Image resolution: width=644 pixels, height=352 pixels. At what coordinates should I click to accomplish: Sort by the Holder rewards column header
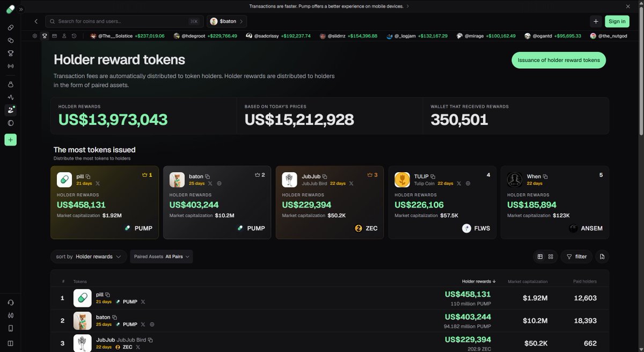click(x=479, y=281)
